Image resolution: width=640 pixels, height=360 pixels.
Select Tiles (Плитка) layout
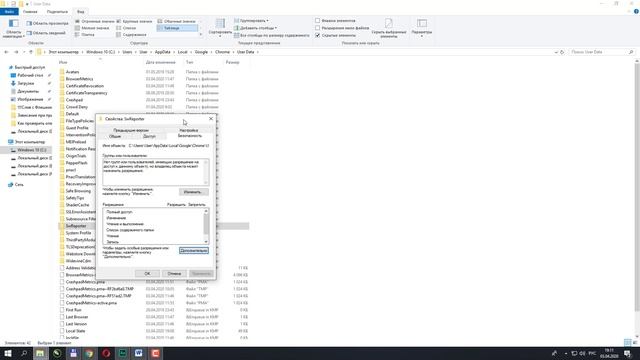tap(84, 35)
